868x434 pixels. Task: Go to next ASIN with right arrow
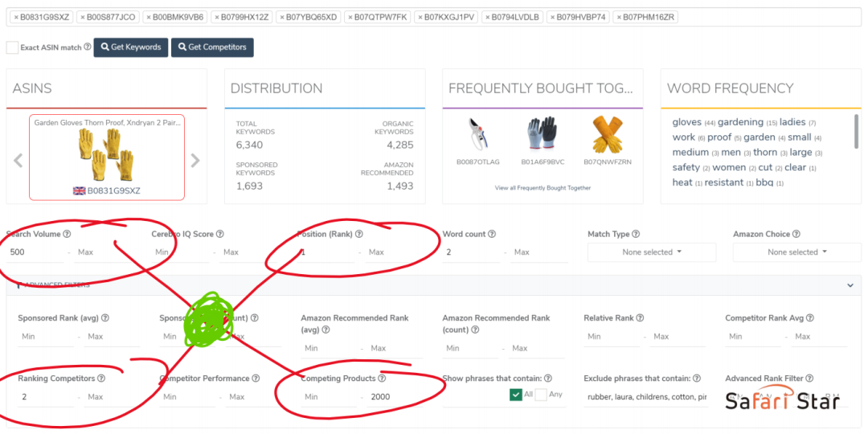click(x=194, y=161)
